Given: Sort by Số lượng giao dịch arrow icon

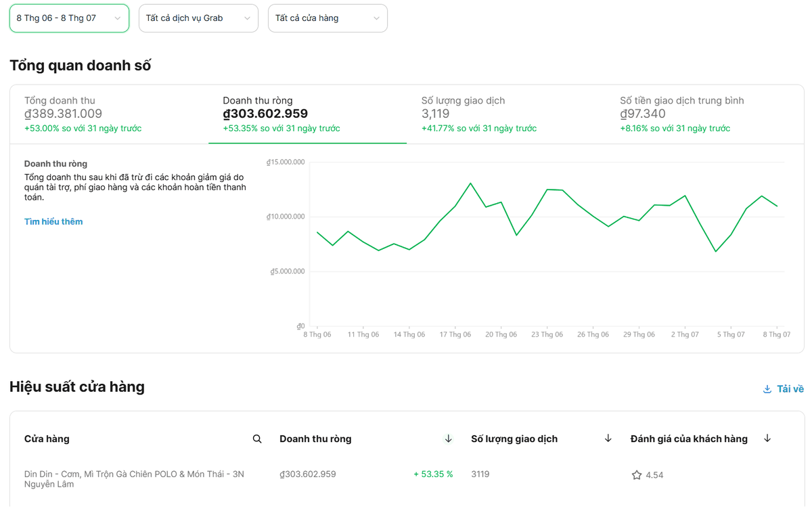Looking at the screenshot, I should pyautogui.click(x=608, y=439).
